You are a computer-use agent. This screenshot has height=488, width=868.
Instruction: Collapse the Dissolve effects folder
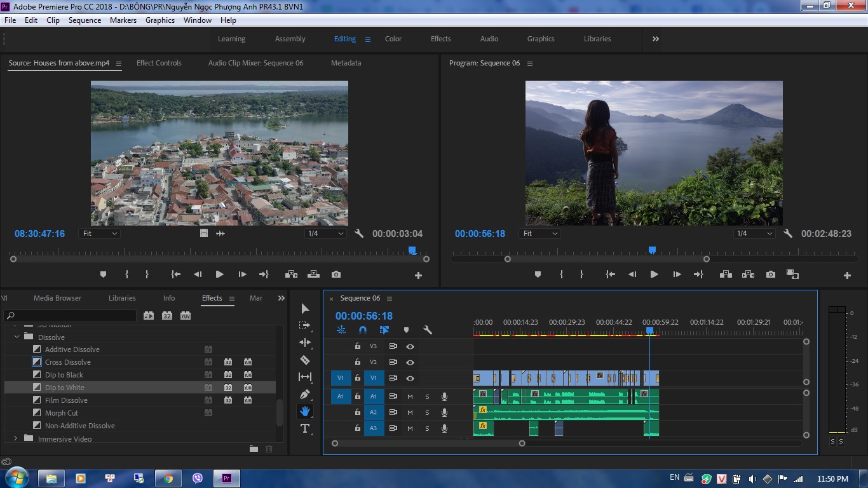17,337
